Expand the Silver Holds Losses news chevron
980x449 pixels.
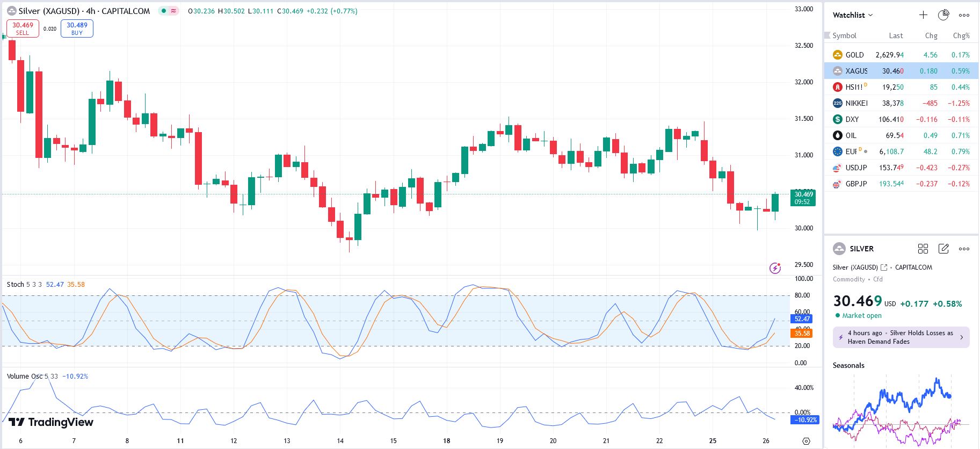tap(961, 337)
